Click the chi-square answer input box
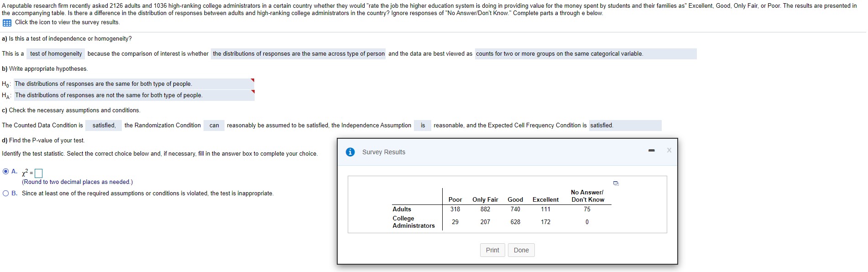The image size is (868, 272). (39, 173)
